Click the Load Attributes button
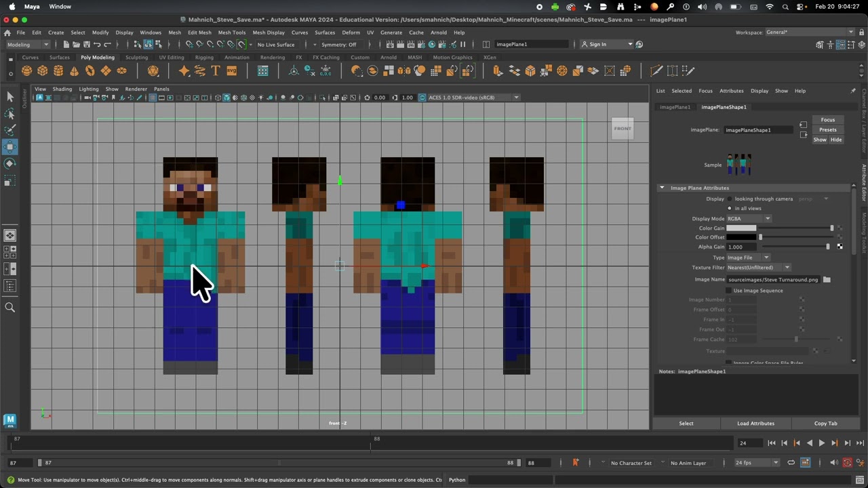Image resolution: width=868 pixels, height=488 pixels. tap(755, 423)
